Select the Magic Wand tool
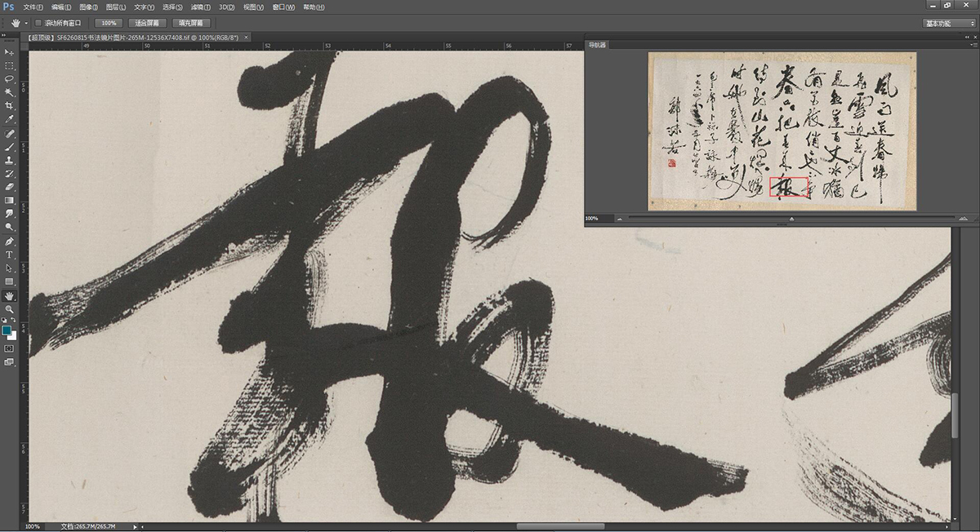The image size is (980, 532). [x=9, y=92]
